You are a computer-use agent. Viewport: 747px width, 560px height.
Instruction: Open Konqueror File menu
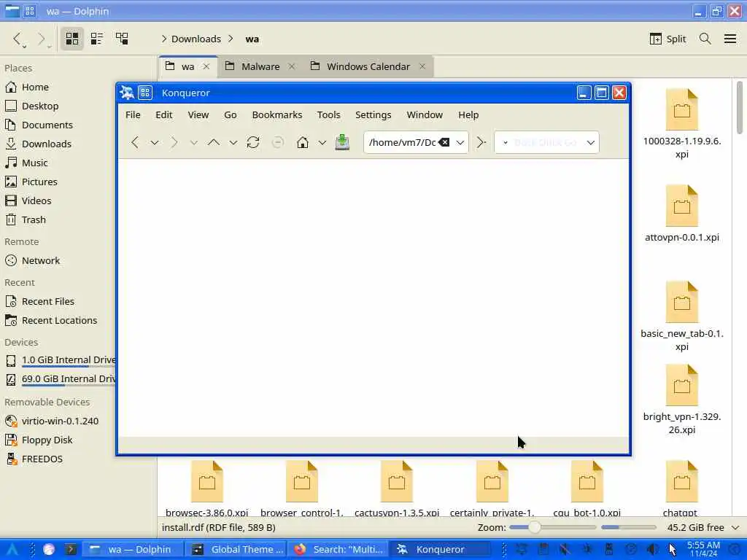point(133,114)
